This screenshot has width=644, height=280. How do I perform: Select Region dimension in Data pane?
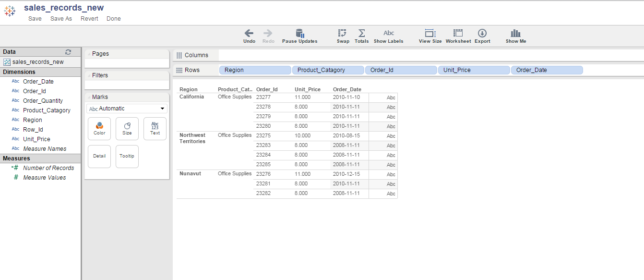point(33,120)
